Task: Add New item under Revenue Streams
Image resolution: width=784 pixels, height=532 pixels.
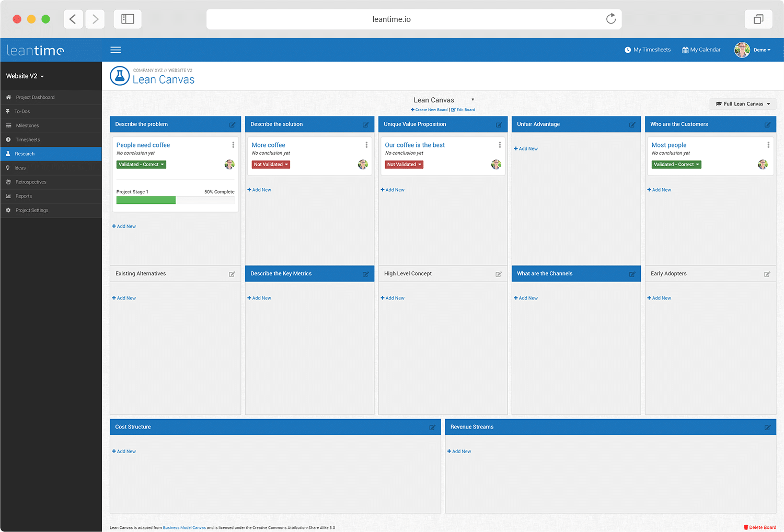Action: tap(459, 452)
